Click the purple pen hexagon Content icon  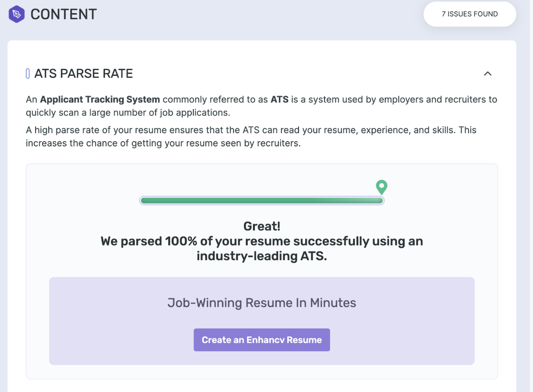(x=16, y=14)
